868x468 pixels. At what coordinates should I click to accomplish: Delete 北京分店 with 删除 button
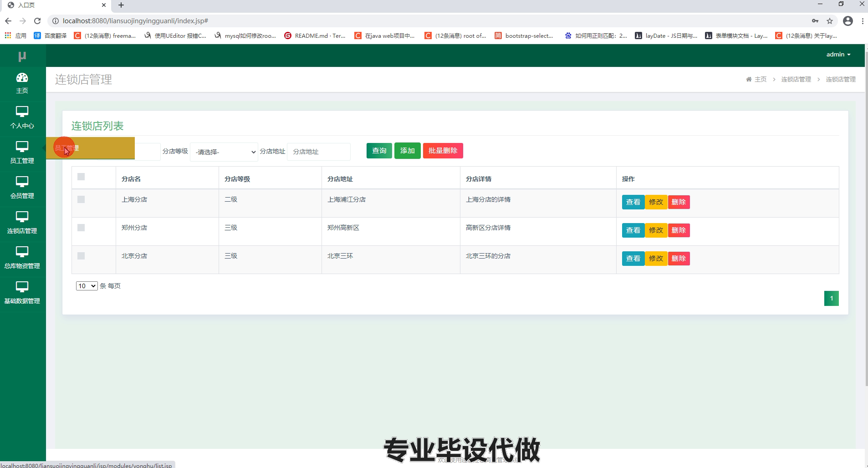[x=679, y=259]
